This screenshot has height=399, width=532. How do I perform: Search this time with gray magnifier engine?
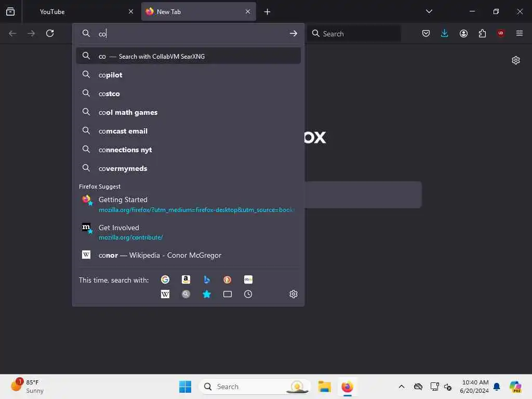(186, 294)
